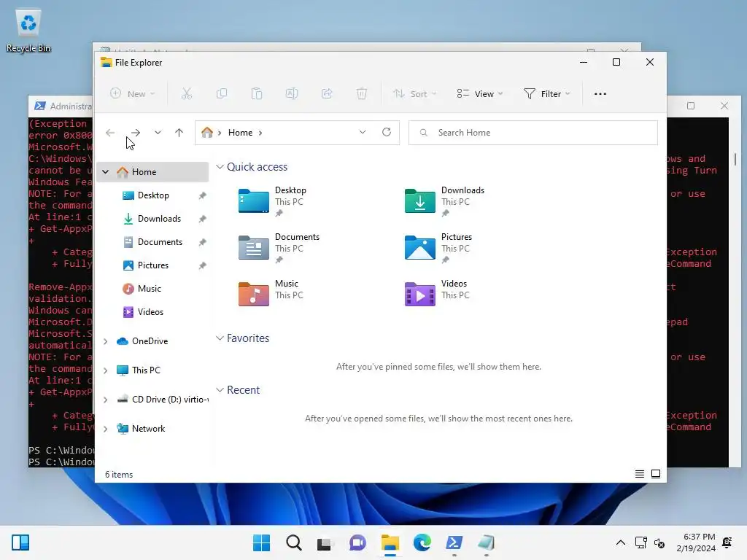Collapse the Home tree node
The height and width of the screenshot is (560, 747).
point(106,172)
